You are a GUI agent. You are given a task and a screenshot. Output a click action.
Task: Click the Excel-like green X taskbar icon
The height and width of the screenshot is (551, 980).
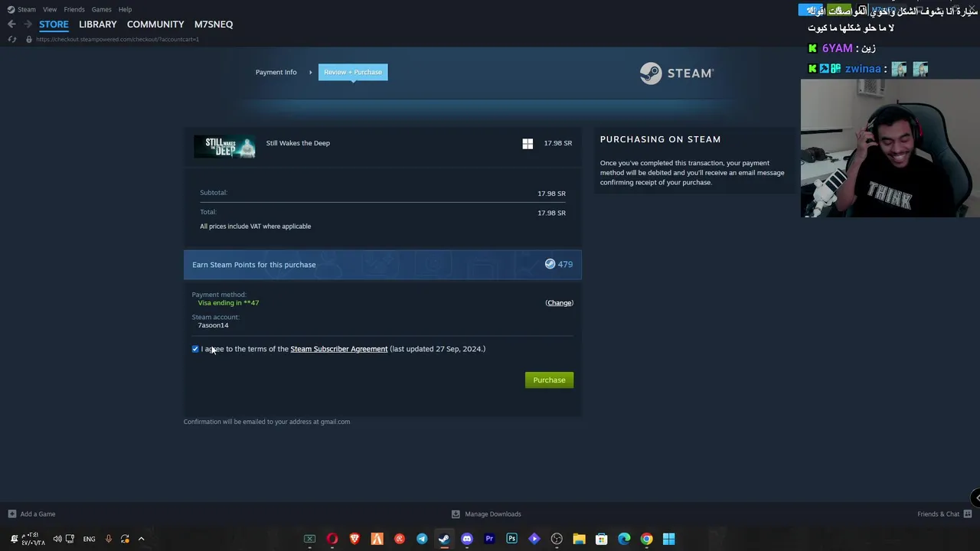[310, 539]
